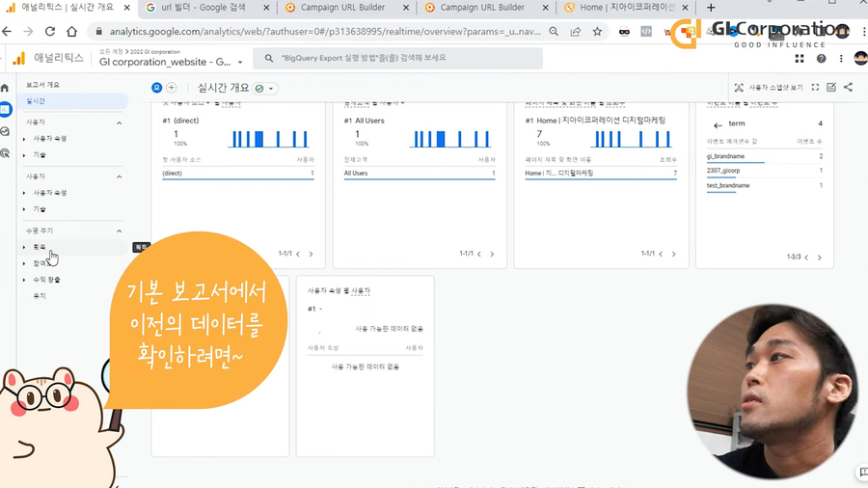Click the back arrow next to term
This screenshot has height=488, width=868.
click(x=718, y=125)
